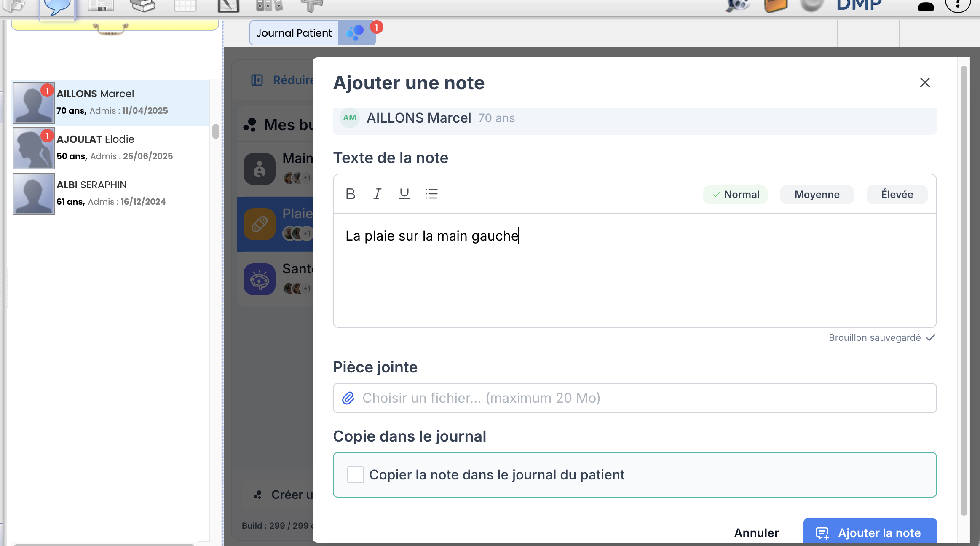980x546 pixels.
Task: Set note priority to Moyenne
Action: [817, 195]
